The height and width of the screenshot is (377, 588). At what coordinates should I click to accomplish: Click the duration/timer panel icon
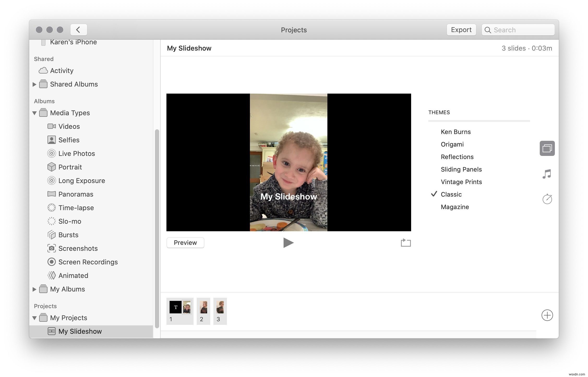(x=548, y=198)
